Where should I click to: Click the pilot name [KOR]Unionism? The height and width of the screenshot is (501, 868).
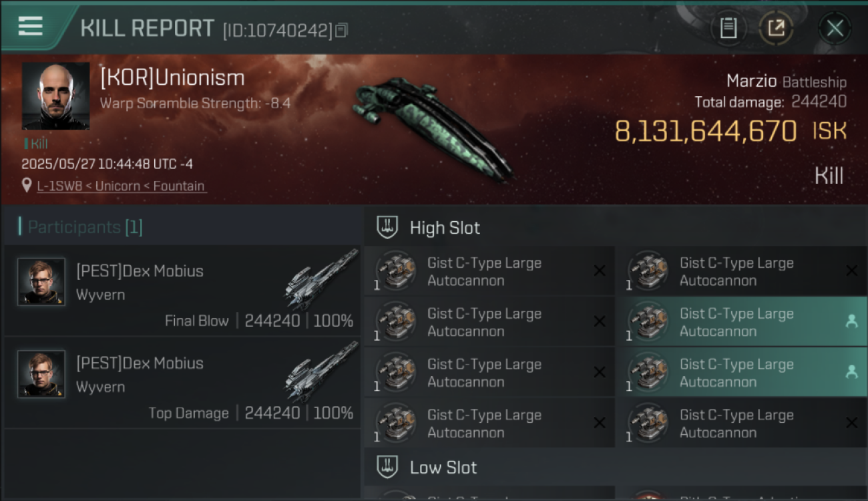pos(172,78)
